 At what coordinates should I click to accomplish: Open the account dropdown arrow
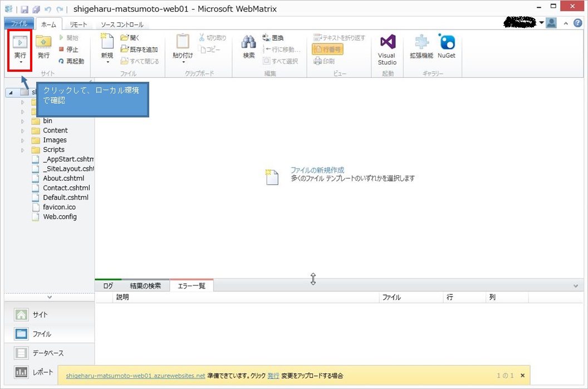(x=541, y=23)
